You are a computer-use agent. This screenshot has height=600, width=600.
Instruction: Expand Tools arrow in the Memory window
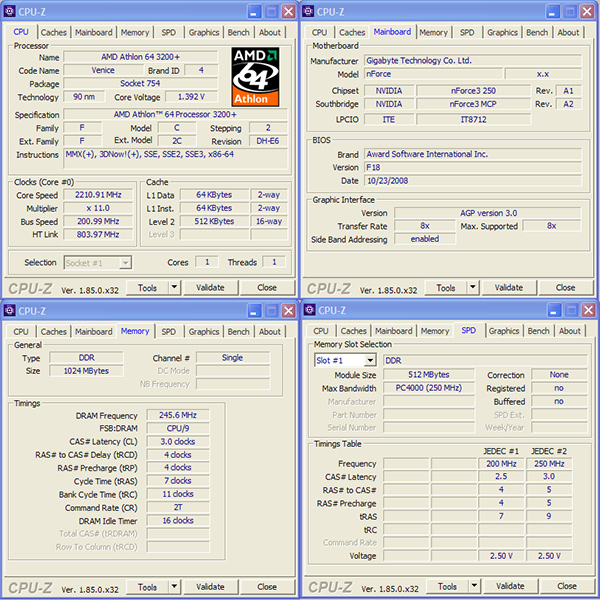coord(174,587)
